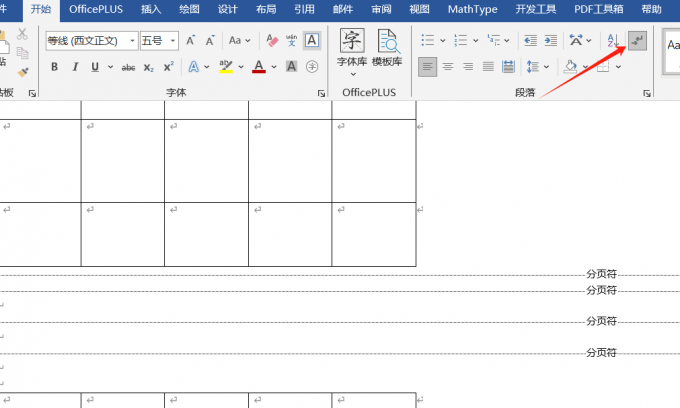Toggle the character border A icon
Viewport: 680px width, 408px height.
coord(312,41)
